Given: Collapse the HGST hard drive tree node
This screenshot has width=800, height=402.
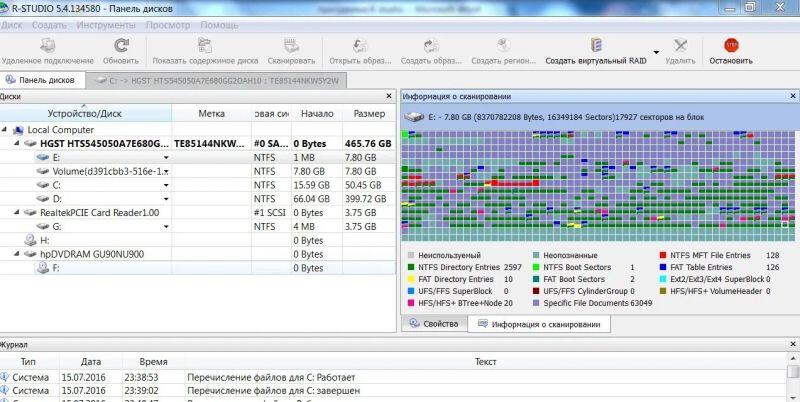Looking at the screenshot, I should [x=18, y=144].
